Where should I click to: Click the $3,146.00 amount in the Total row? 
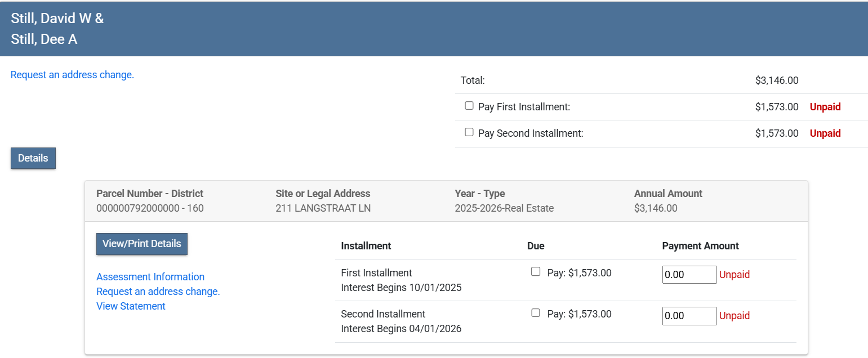776,80
